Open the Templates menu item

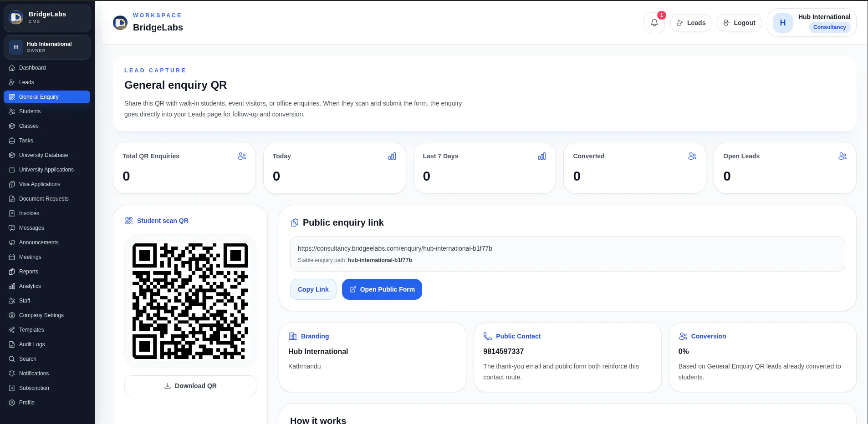click(x=47, y=330)
